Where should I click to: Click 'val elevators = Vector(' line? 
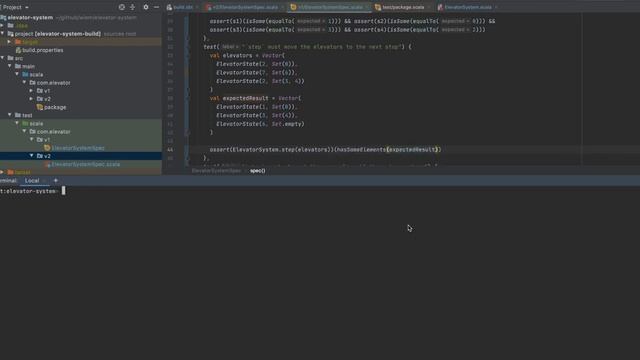tap(247, 55)
